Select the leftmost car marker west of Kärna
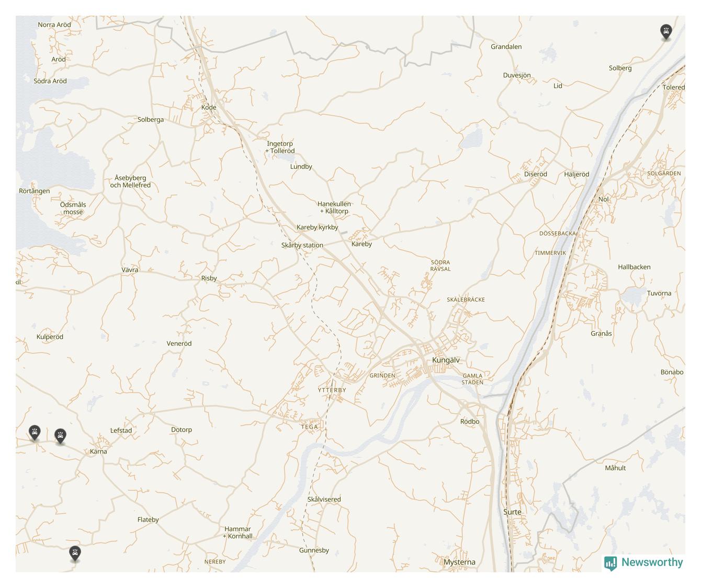Viewport: 701px width, 588px height. point(35,433)
